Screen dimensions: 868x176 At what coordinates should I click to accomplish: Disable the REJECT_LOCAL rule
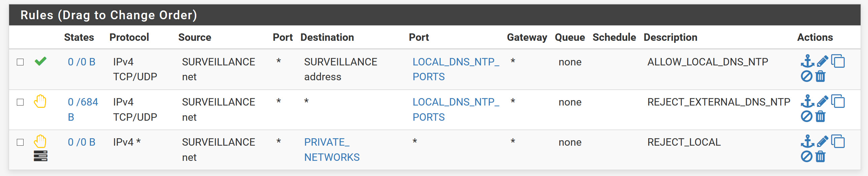(x=806, y=156)
